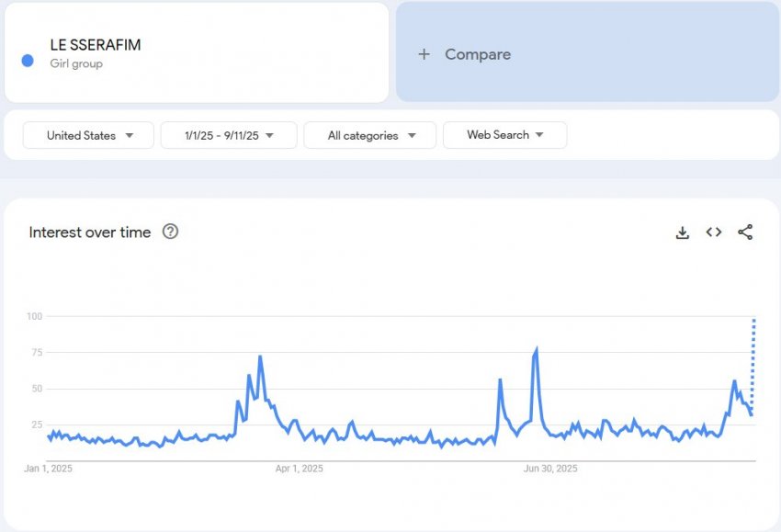Expand the United States region dropdown
Viewport: 781px width, 532px height.
[88, 135]
